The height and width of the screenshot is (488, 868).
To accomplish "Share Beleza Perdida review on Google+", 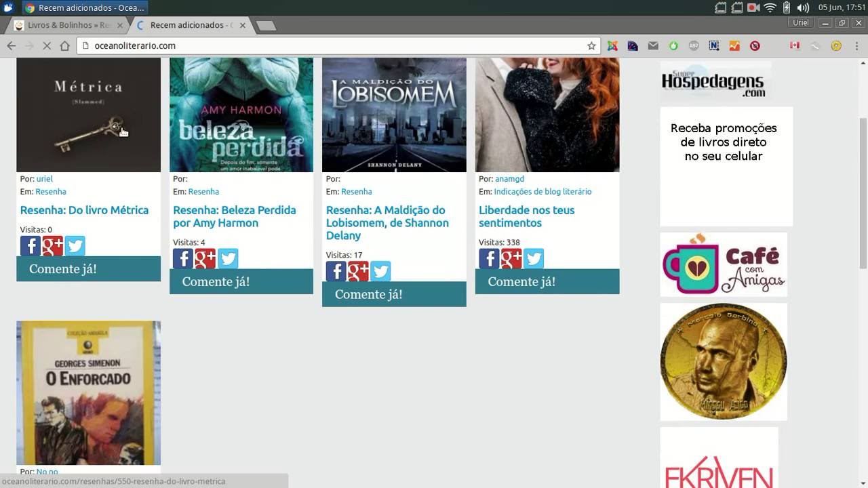I will (205, 258).
